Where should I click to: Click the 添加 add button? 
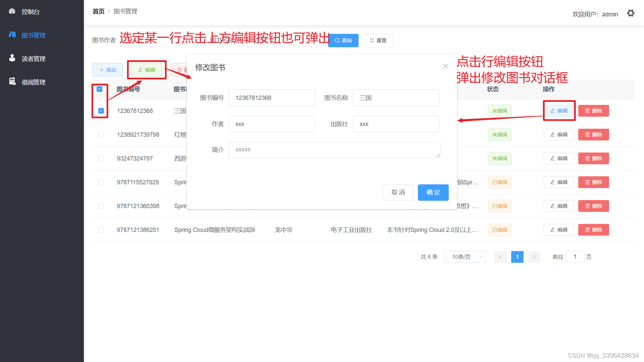(x=107, y=70)
